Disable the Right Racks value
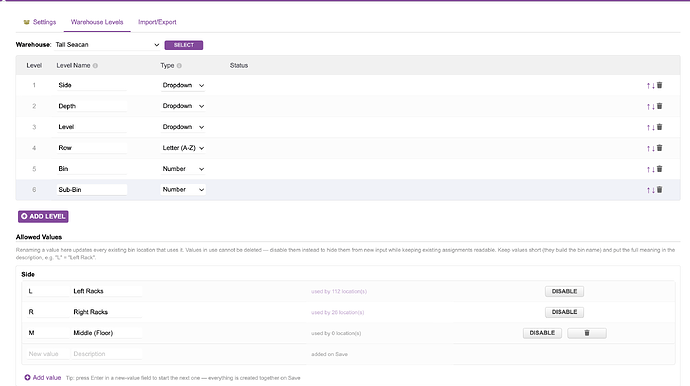This screenshot has height=386, width=690. coord(564,312)
